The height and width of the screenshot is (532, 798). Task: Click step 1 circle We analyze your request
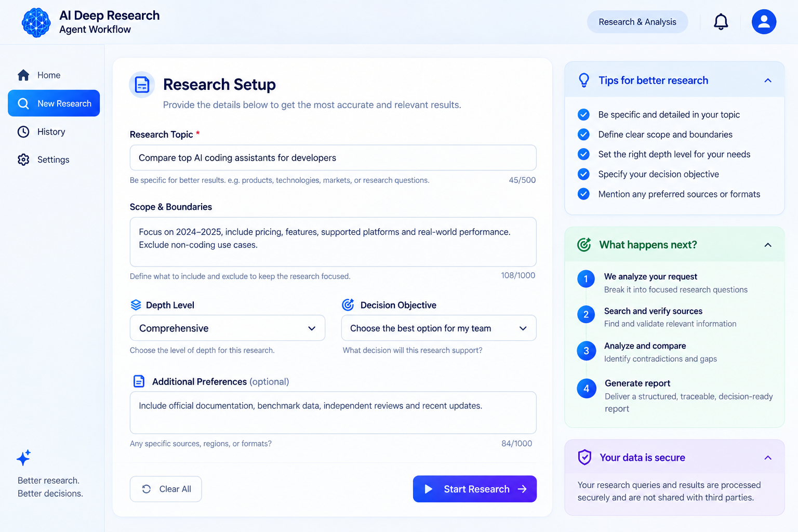pos(586,279)
